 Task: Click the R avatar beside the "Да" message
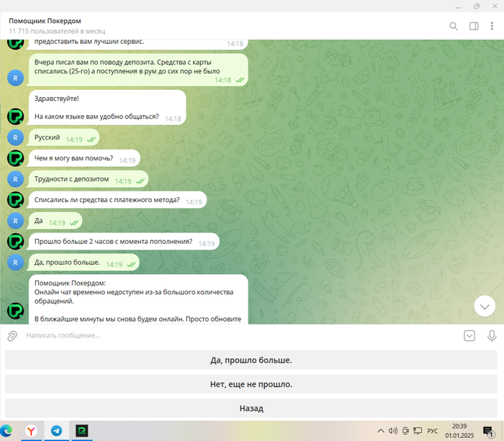pos(15,221)
